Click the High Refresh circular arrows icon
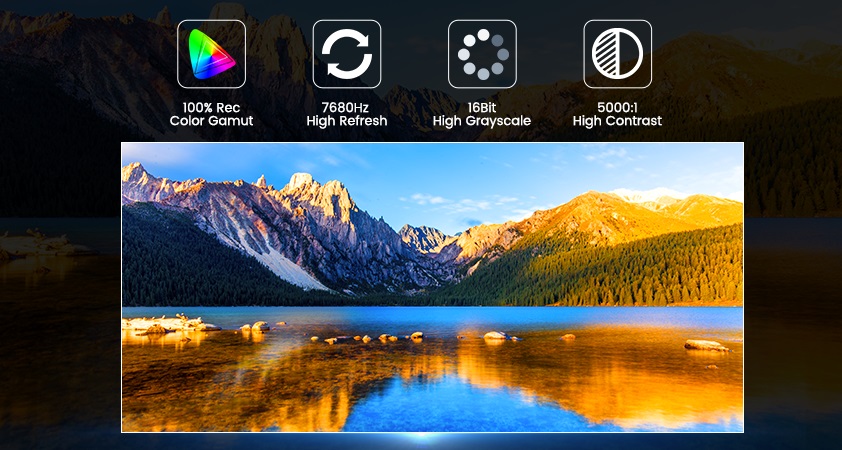The width and height of the screenshot is (842, 450). coord(347,54)
